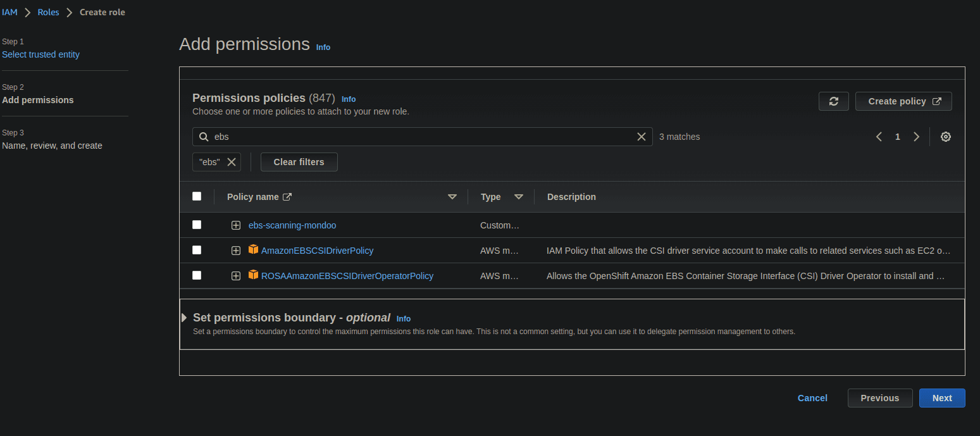Viewport: 980px width, 436px height.
Task: Remove the "ebs" filter tag
Action: click(x=230, y=161)
